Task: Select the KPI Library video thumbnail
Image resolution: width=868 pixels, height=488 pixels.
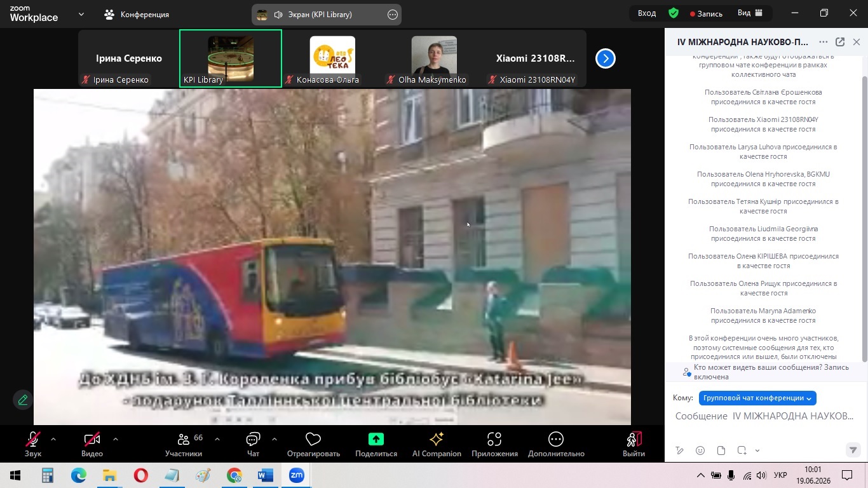Action: (231, 58)
